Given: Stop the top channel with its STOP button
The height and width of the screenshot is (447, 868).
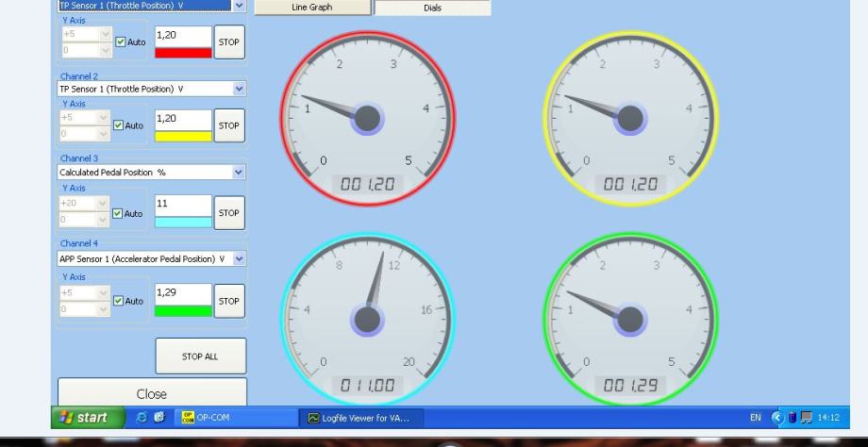Looking at the screenshot, I should coord(229,42).
